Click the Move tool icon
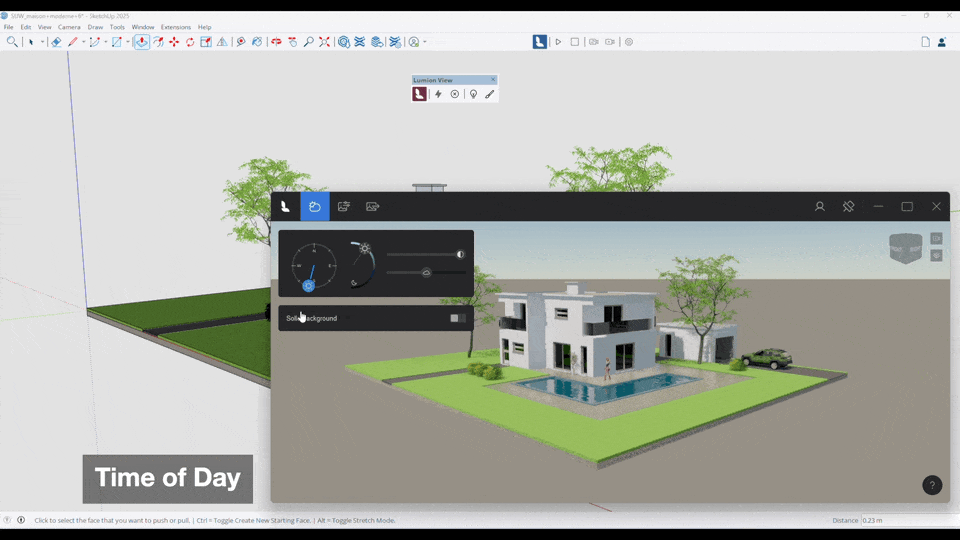The height and width of the screenshot is (540, 960). (174, 42)
